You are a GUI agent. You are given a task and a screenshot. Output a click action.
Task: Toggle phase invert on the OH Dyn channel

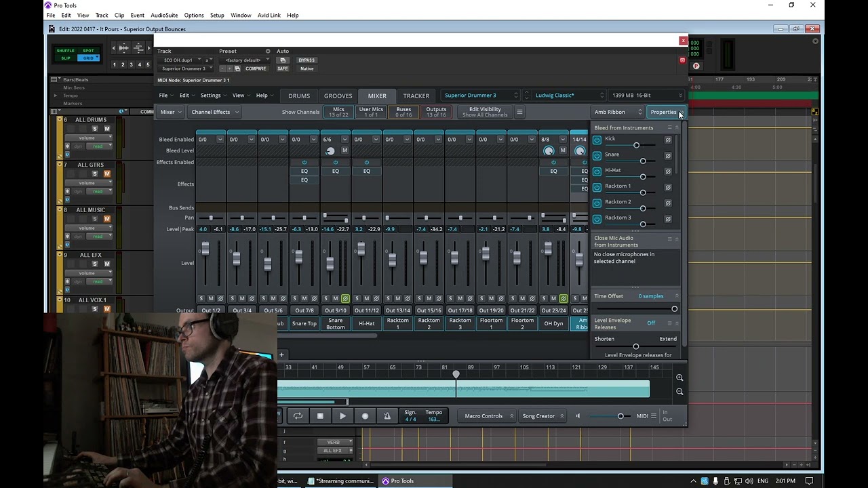[x=564, y=298]
